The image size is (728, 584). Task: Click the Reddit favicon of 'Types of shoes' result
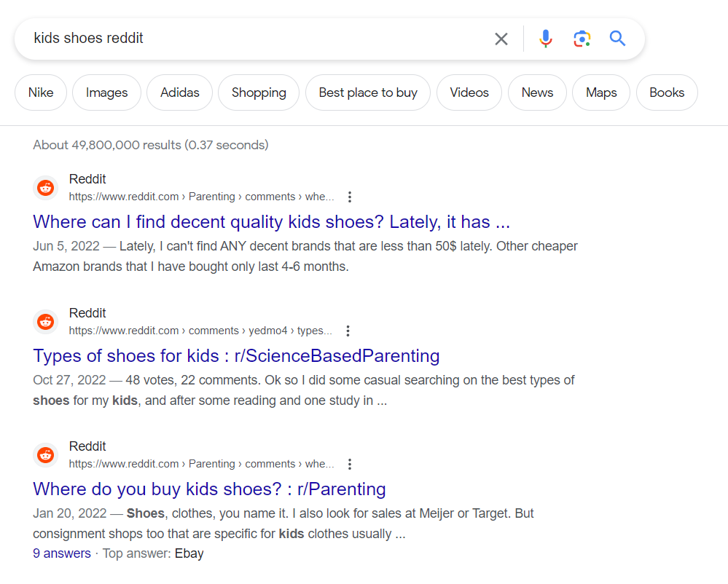click(x=45, y=322)
